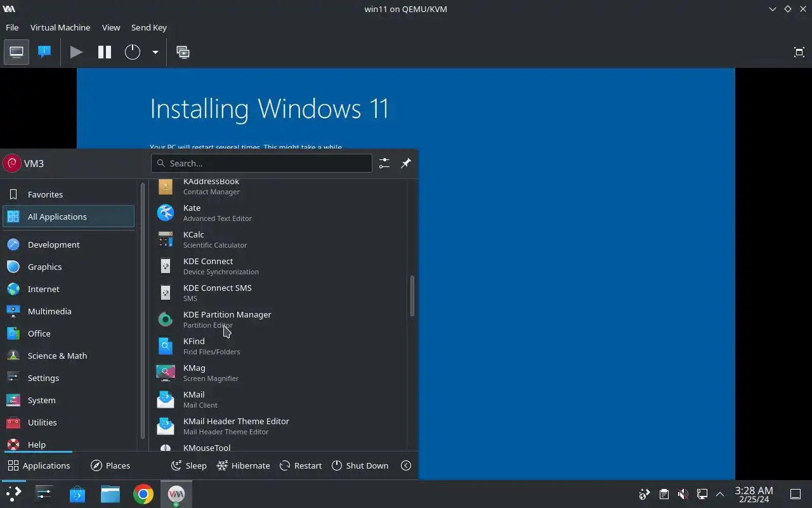The height and width of the screenshot is (508, 812).
Task: Open the Graphics category
Action: click(69, 267)
